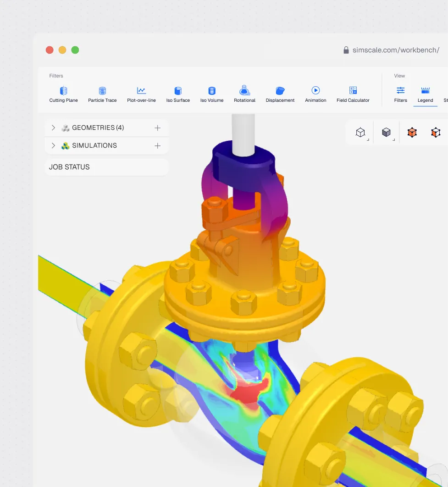Click the GEOMETRIES (4) label
Viewport: 448px width, 487px height.
click(98, 127)
